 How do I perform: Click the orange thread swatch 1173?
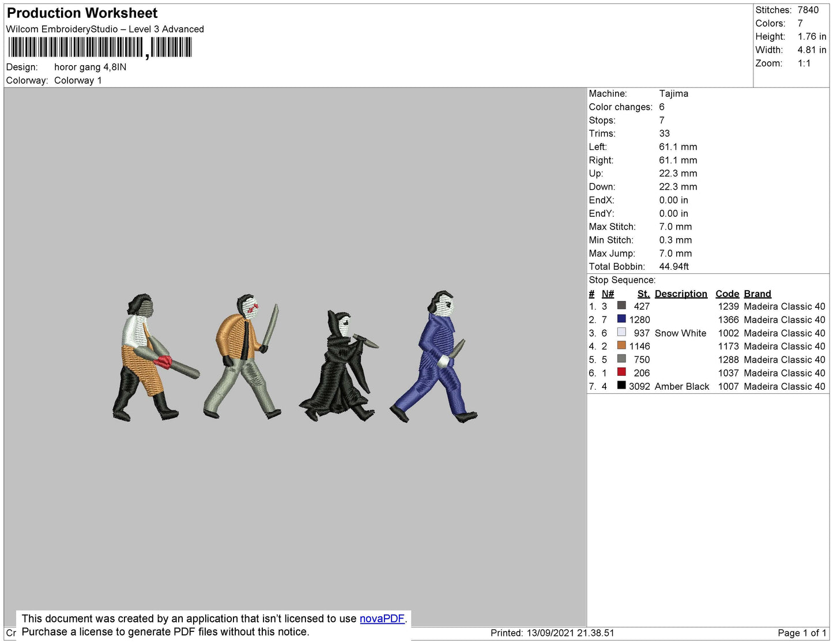point(621,345)
